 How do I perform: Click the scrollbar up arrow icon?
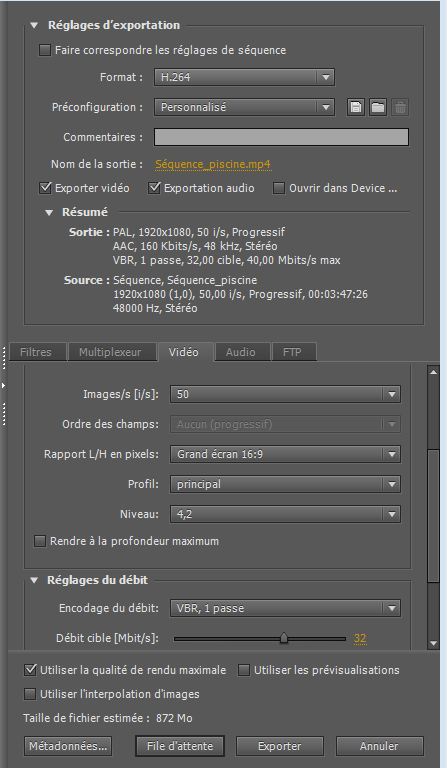[433, 372]
